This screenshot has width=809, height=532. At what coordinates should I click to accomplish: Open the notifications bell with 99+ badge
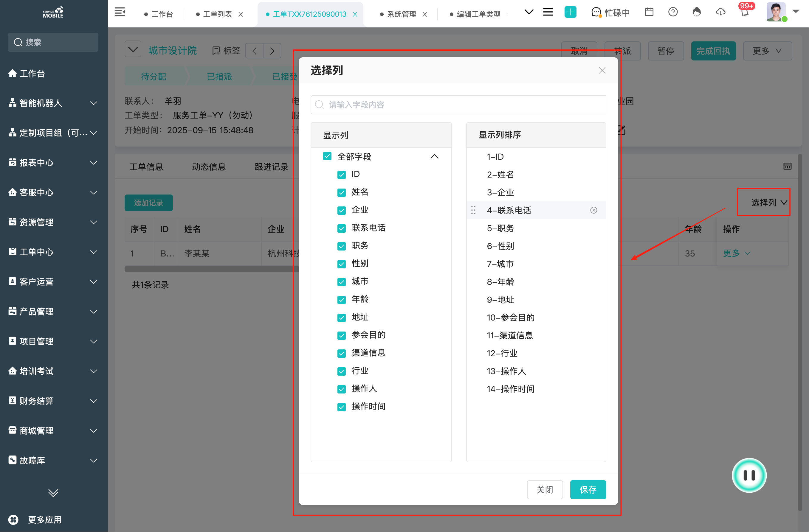(x=744, y=13)
